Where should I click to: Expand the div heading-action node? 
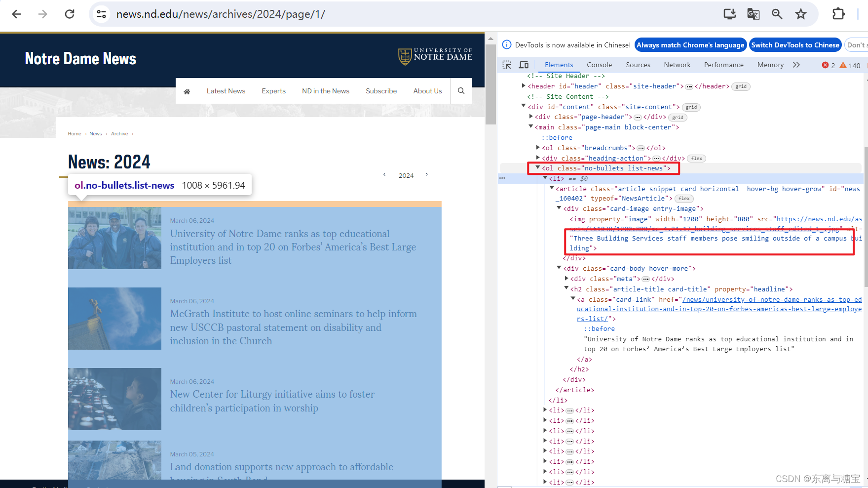[538, 158]
